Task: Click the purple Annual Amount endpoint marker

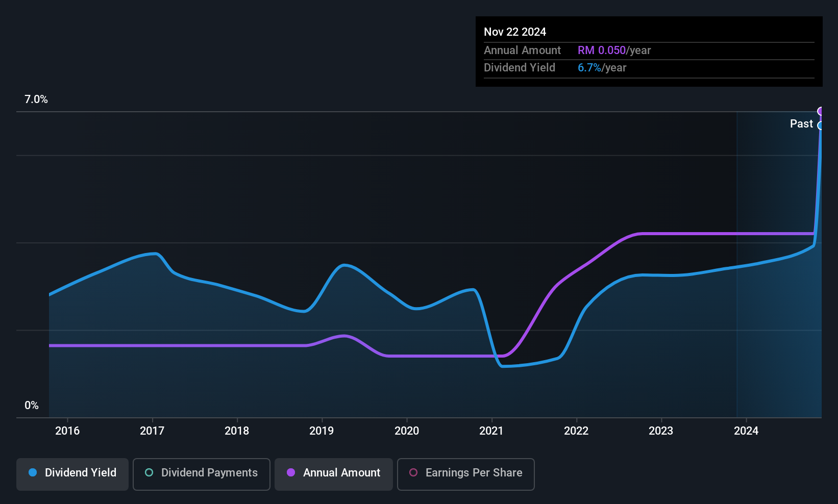Action: (x=821, y=112)
